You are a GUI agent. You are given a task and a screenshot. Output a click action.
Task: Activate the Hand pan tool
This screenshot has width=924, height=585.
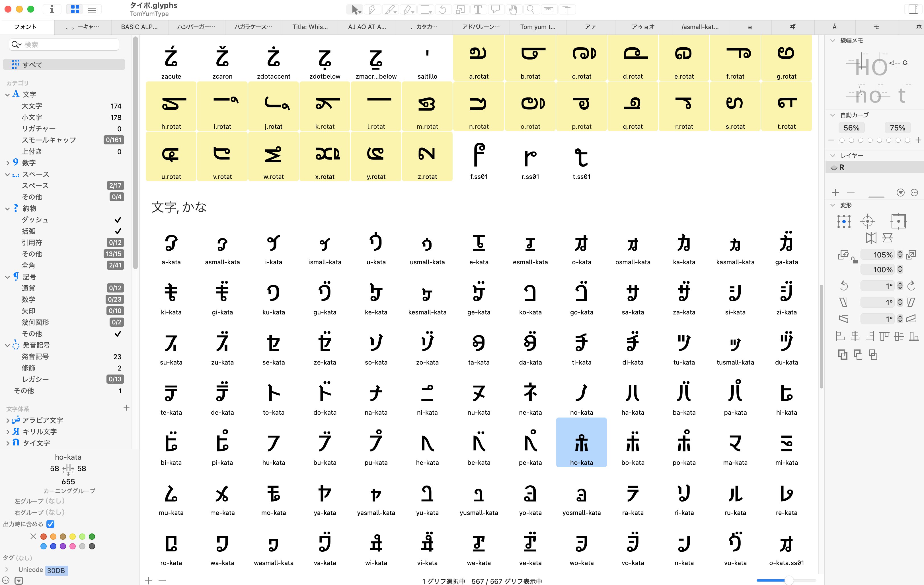pos(513,10)
